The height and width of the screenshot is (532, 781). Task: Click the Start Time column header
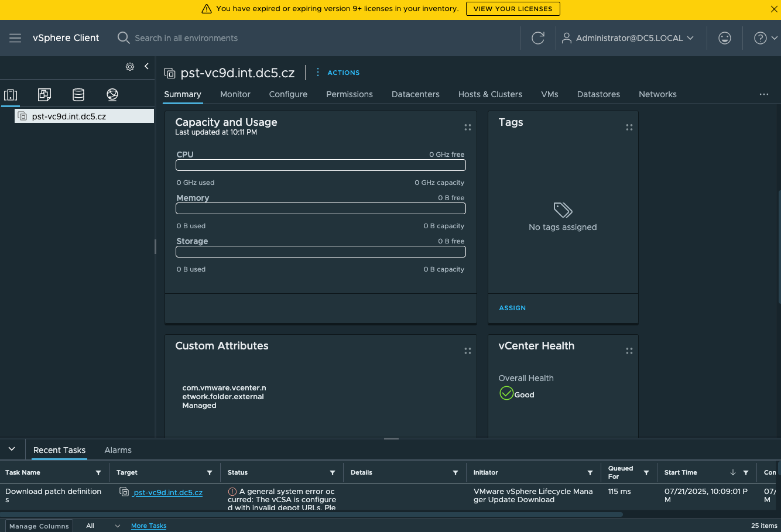681,473
